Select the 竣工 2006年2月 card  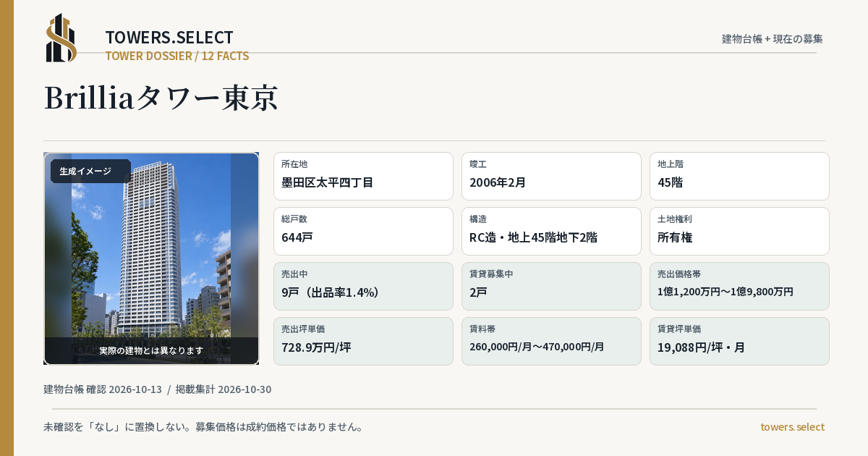pyautogui.click(x=551, y=176)
